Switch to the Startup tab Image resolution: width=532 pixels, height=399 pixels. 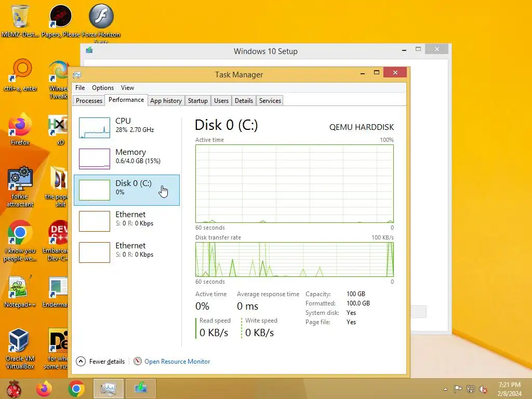click(x=198, y=101)
